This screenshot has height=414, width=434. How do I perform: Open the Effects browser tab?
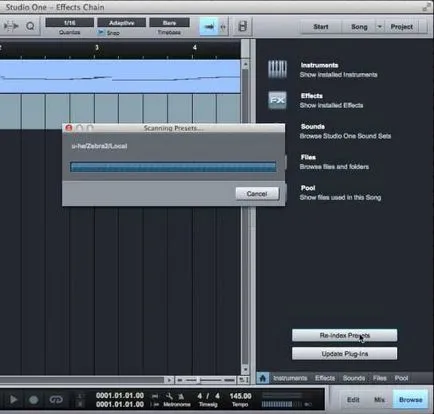[x=325, y=378]
